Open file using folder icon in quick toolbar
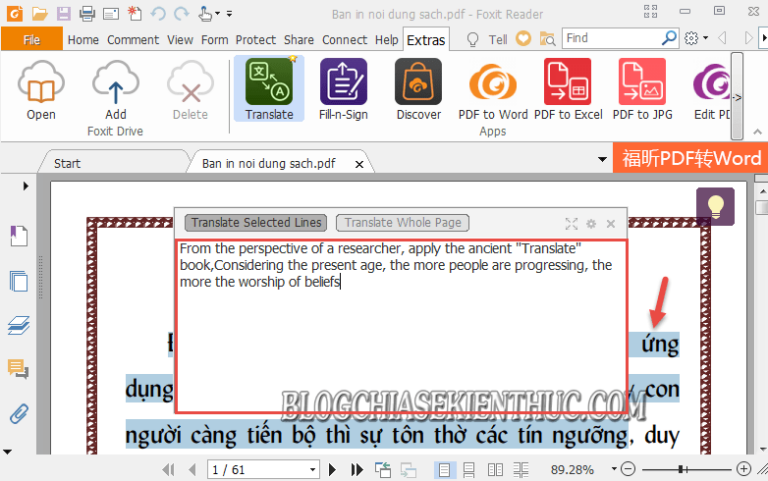768x481 pixels. [x=40, y=14]
